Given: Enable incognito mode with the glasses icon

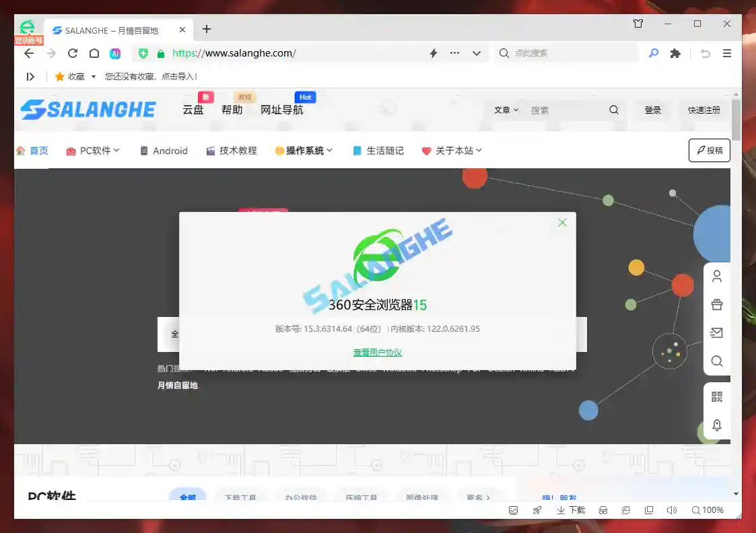Looking at the screenshot, I should point(603,509).
